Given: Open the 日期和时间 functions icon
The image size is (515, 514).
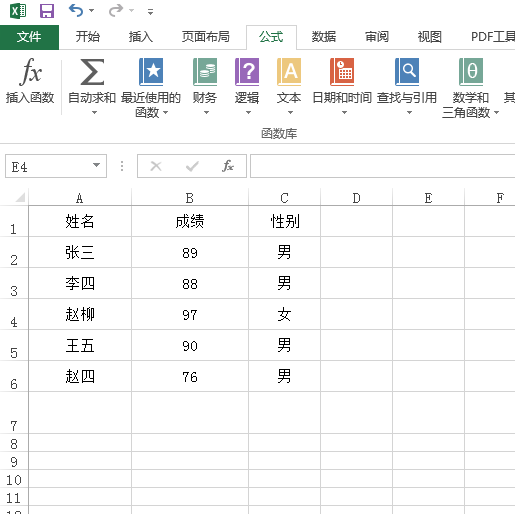Looking at the screenshot, I should (342, 72).
